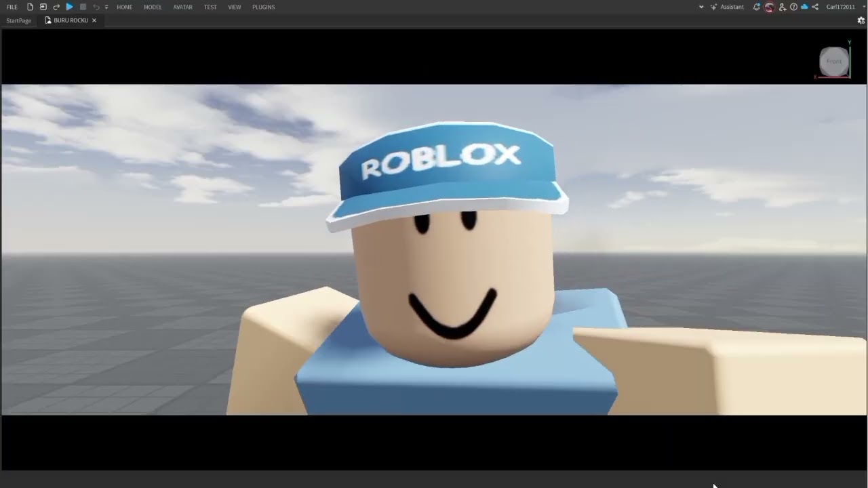
Task: Create a new file via page icon
Action: coord(30,7)
